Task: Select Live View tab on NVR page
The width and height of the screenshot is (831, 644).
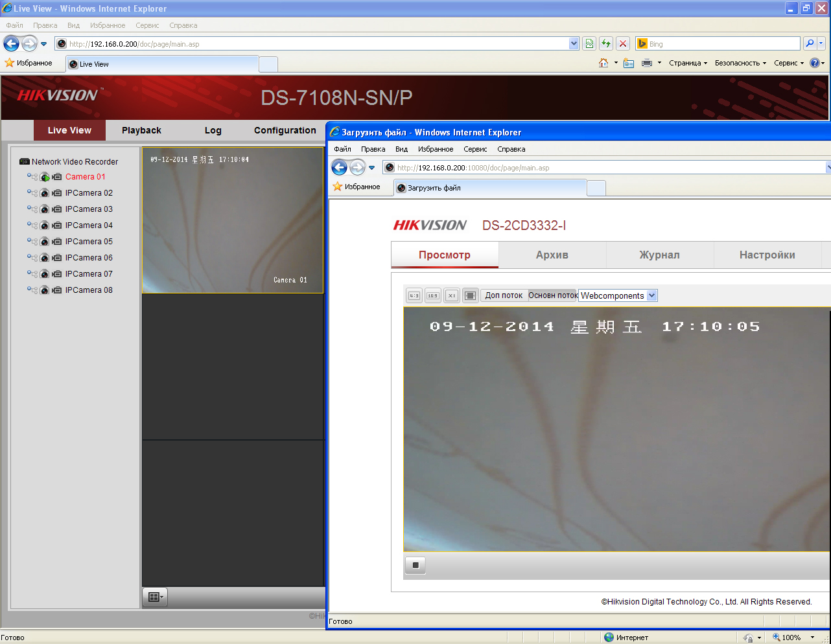Action: 69,130
